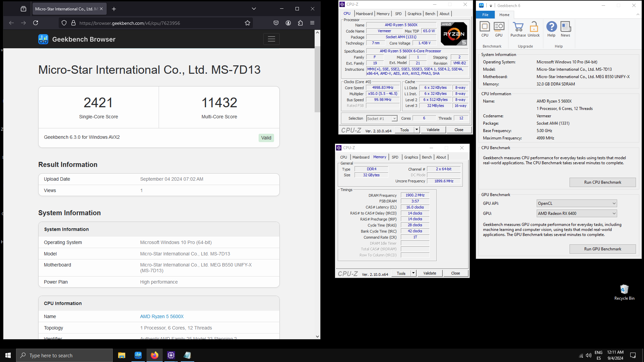
Task: Click the 11432 Multi-Core Score value
Action: pyautogui.click(x=219, y=103)
